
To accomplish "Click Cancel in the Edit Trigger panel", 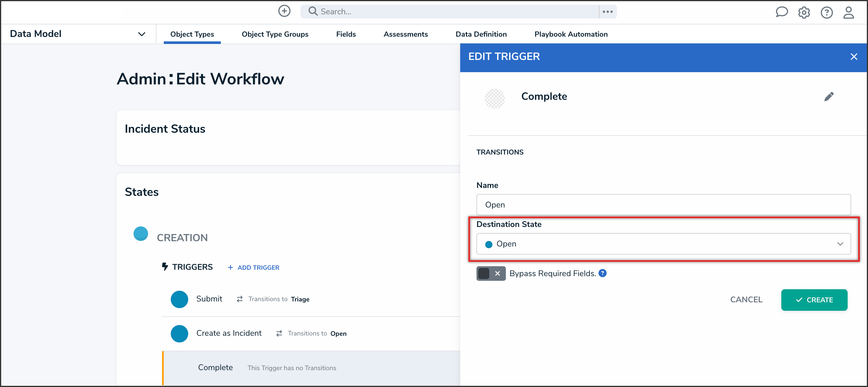I will 746,300.
